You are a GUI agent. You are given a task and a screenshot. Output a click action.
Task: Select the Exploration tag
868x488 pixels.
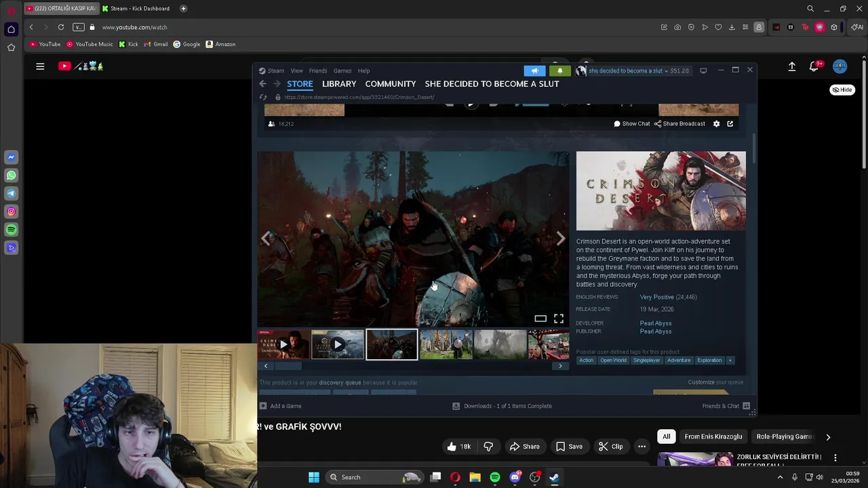click(x=709, y=361)
